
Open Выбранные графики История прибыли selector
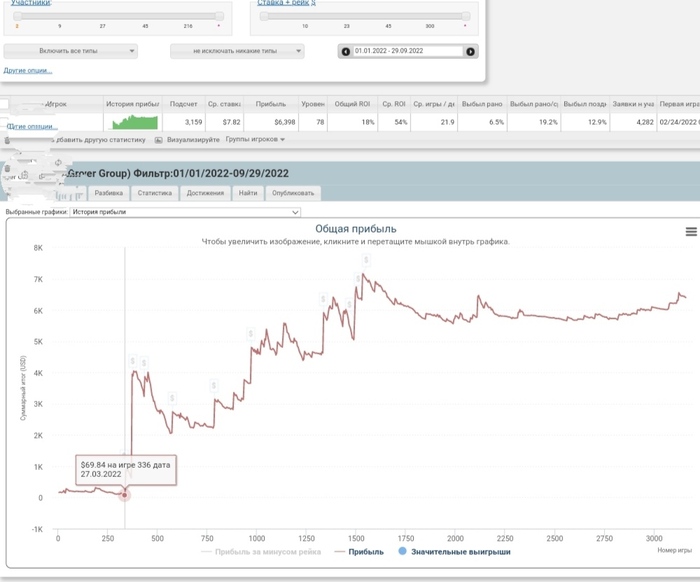[185, 212]
